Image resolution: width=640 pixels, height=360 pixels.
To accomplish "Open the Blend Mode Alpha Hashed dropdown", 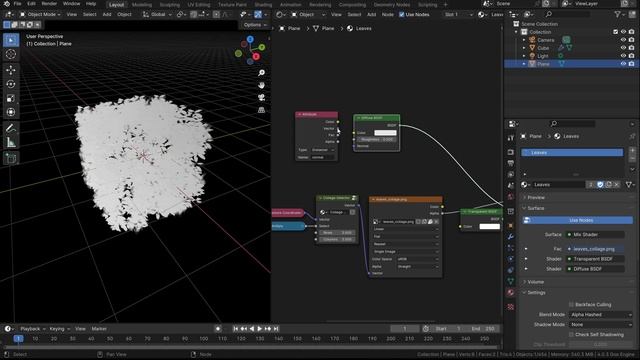I will (601, 315).
